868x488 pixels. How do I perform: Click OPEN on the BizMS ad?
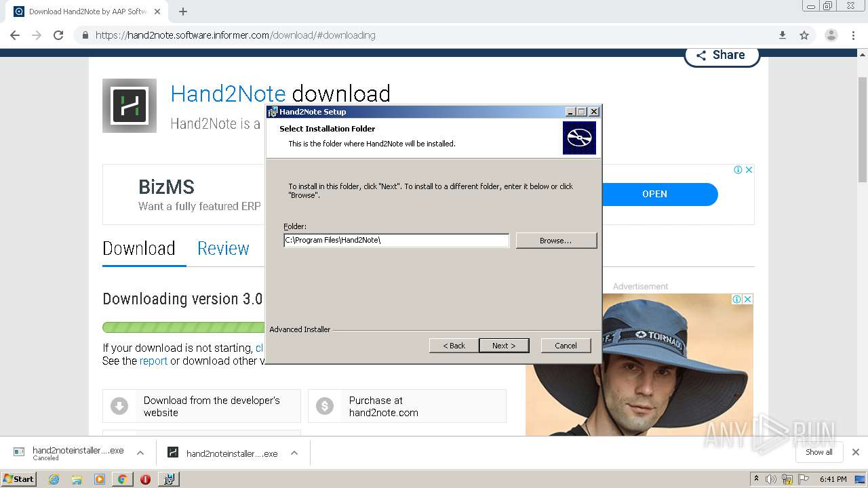pos(654,194)
